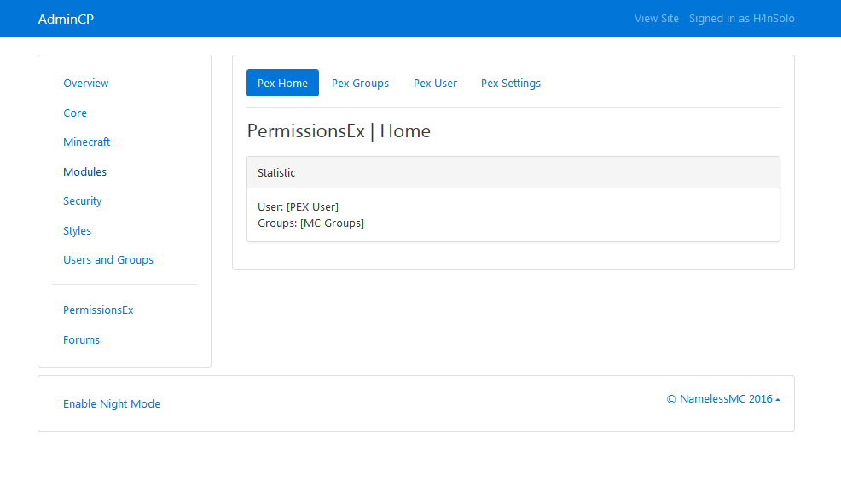This screenshot has height=504, width=841.
Task: Open Users and Groups section
Action: click(x=108, y=260)
